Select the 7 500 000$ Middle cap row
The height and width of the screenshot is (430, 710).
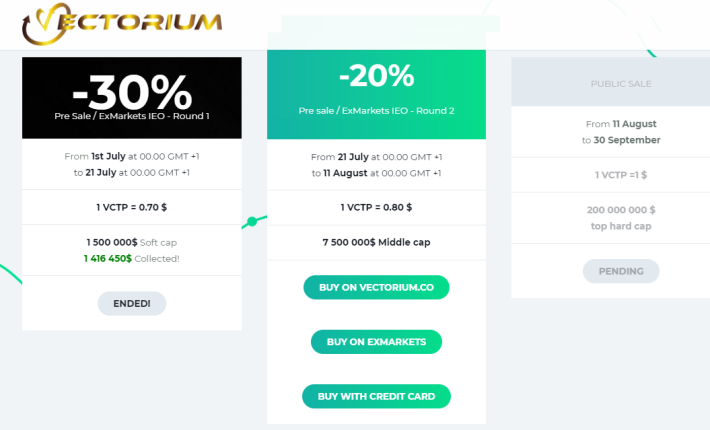pos(376,242)
